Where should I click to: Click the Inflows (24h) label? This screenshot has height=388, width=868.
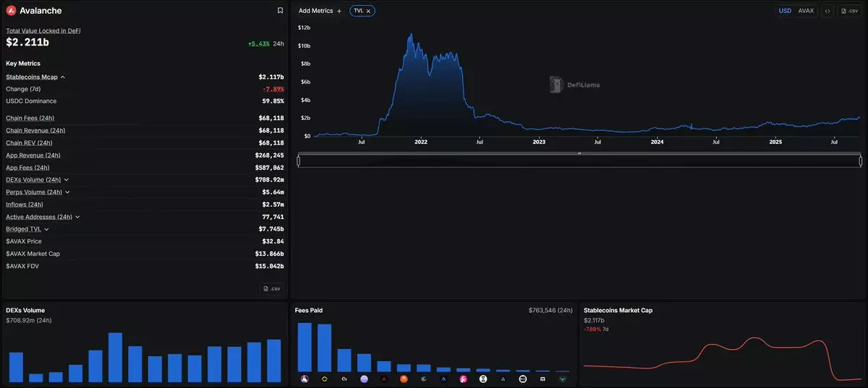tap(25, 204)
